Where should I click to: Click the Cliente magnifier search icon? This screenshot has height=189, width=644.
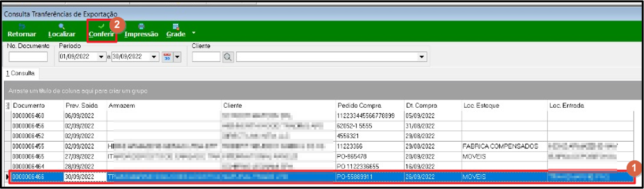pos(227,57)
